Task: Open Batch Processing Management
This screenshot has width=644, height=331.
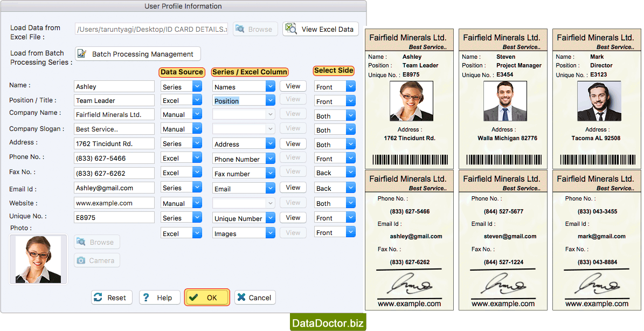Action: click(138, 54)
